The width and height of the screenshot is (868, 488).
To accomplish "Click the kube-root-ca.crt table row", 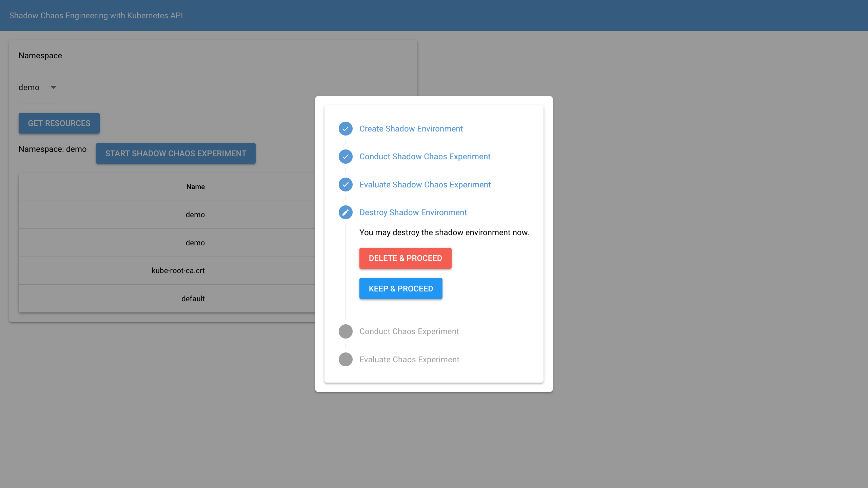I will (178, 271).
